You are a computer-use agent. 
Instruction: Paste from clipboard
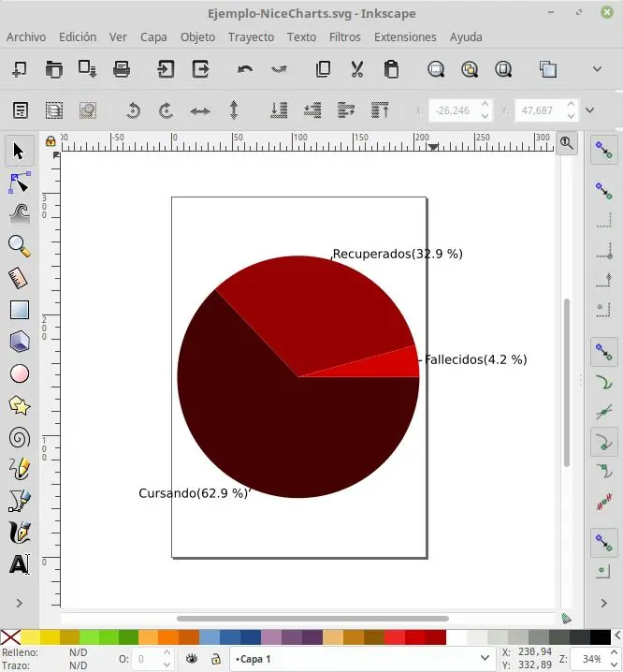(391, 69)
